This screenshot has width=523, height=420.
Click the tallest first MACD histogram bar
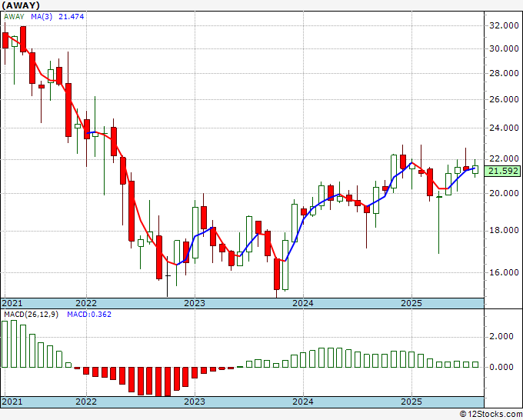tap(5, 344)
